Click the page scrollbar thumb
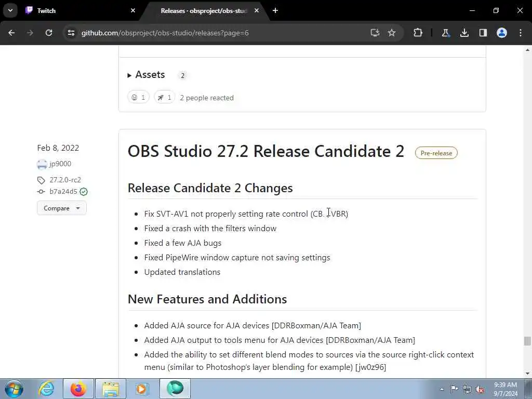Viewport: 532px width, 399px height. (527, 341)
